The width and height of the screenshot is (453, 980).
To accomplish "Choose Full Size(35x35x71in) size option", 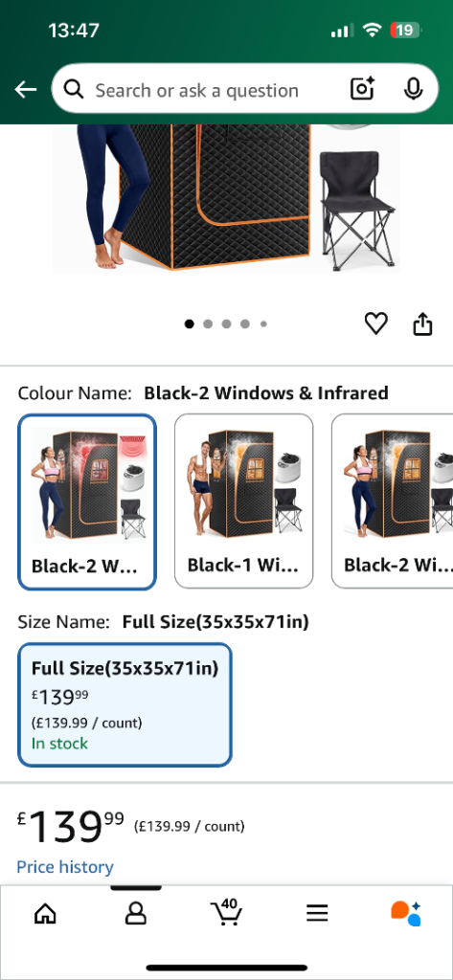I will (x=125, y=705).
